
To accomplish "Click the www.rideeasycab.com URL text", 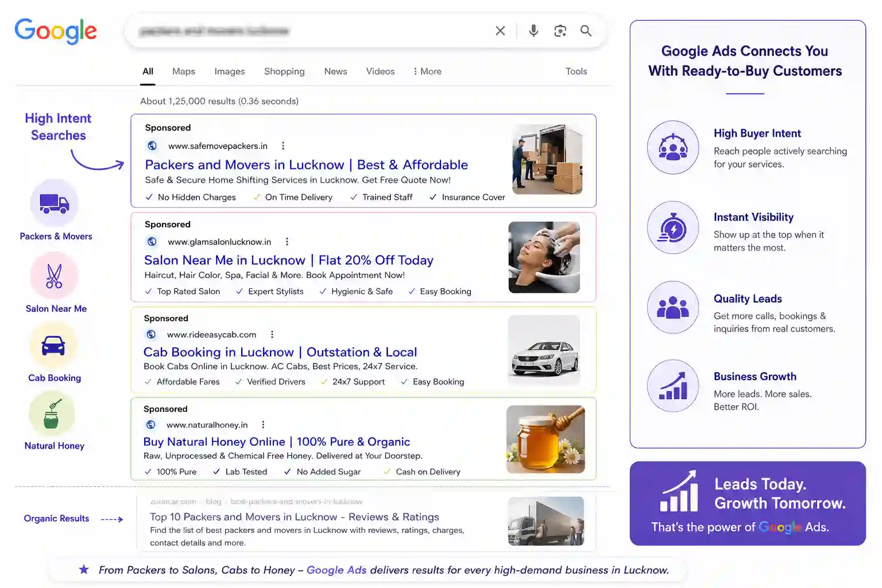I will [x=211, y=334].
